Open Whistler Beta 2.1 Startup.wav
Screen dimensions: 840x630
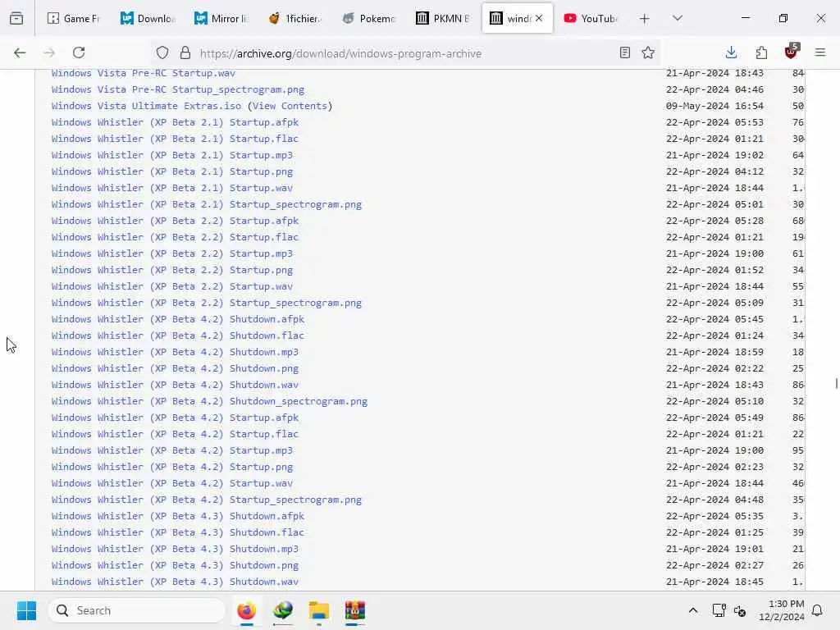(172, 188)
